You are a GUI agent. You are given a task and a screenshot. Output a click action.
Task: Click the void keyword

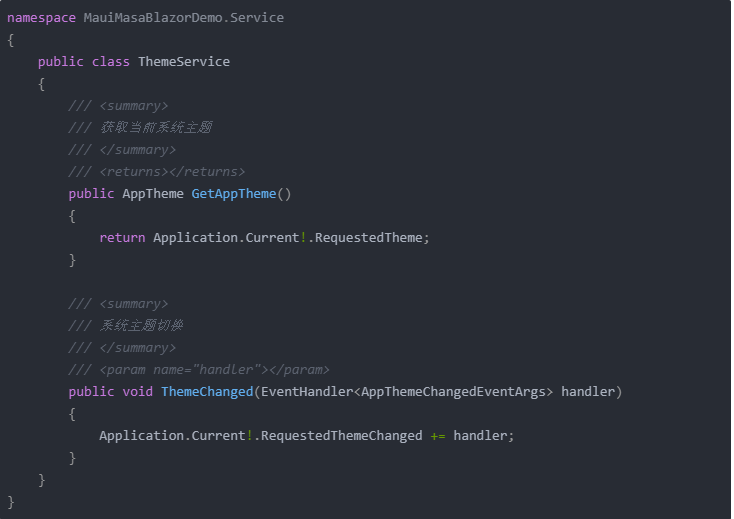138,392
